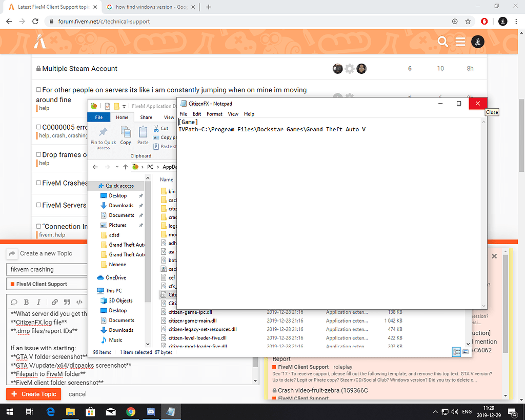Image resolution: width=525 pixels, height=420 pixels.
Task: Close the similar topics suggestion panel
Action: pyautogui.click(x=494, y=256)
